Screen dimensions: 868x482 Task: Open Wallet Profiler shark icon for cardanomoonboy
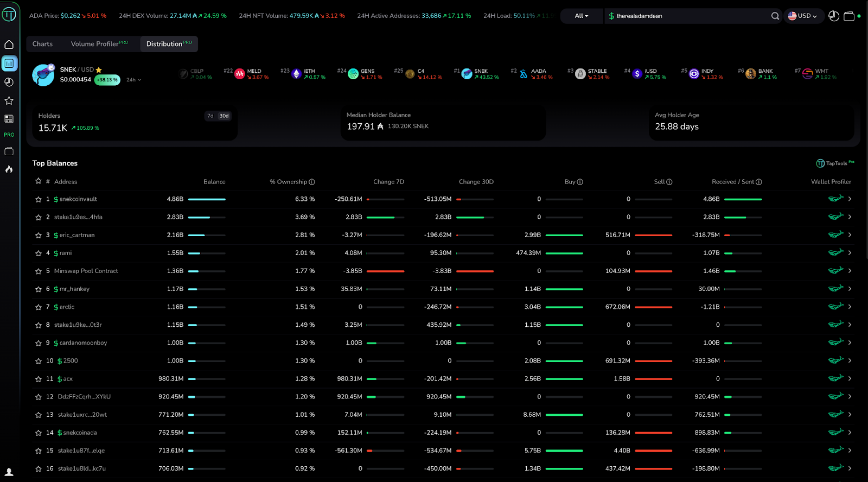[x=836, y=342]
